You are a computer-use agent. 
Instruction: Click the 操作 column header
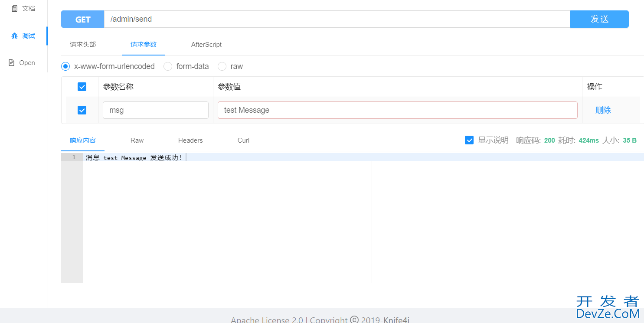tap(595, 87)
